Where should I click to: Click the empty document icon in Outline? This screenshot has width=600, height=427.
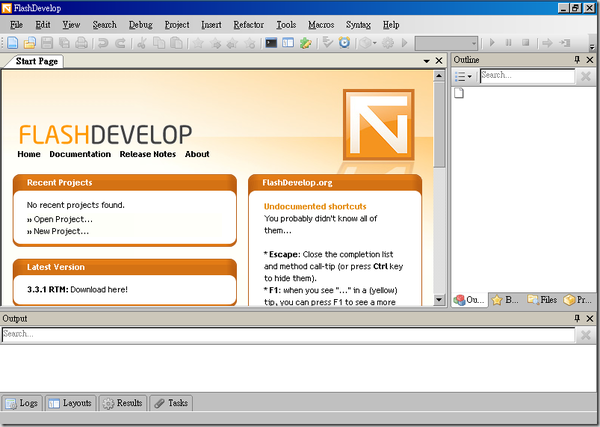point(460,94)
